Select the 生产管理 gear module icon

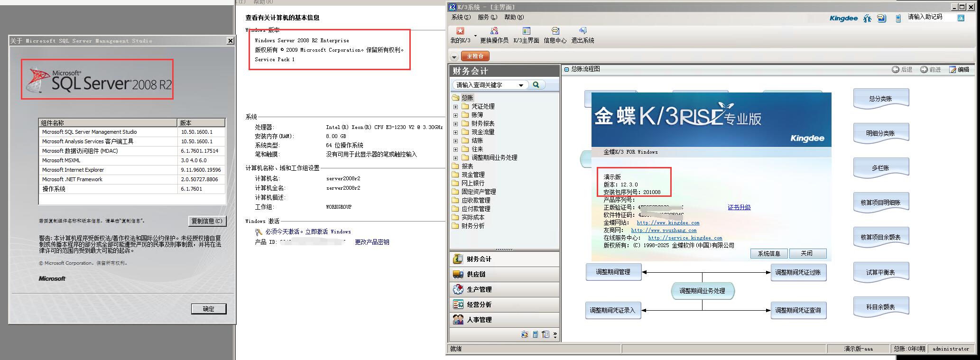tap(458, 289)
